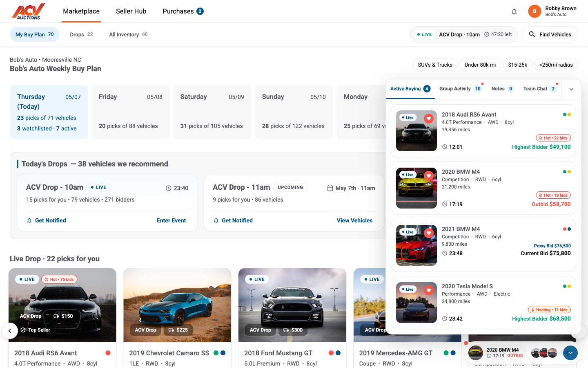This screenshot has height=368, width=588.
Task: Toggle the $15-25k price filter chip
Action: (517, 65)
